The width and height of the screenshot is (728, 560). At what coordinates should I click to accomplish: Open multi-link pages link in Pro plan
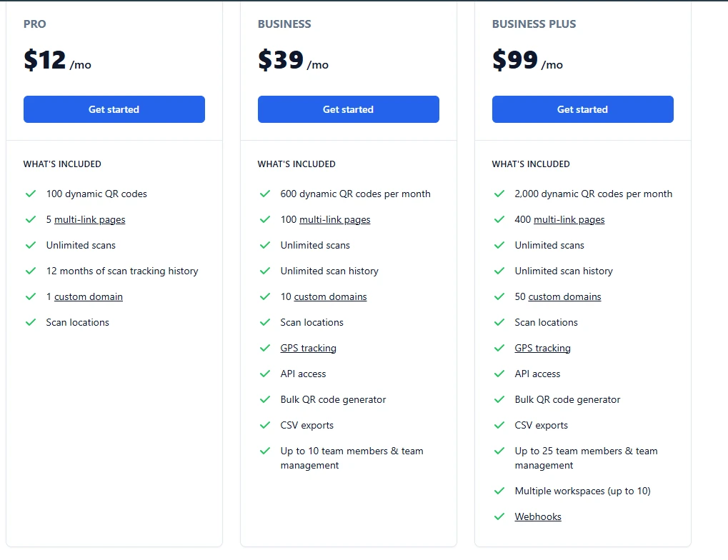(x=90, y=220)
